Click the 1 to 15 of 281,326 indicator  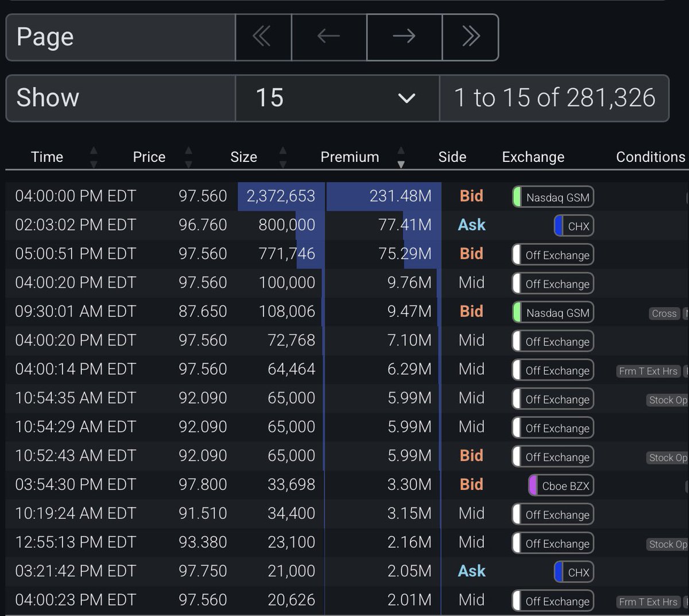[x=554, y=98]
